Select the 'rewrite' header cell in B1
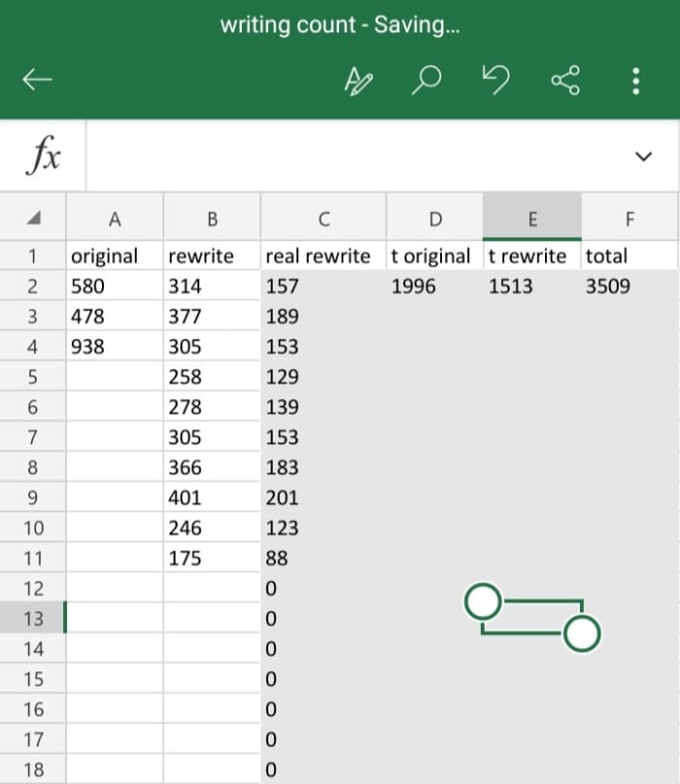Screen dimensions: 680x784 tap(212, 256)
